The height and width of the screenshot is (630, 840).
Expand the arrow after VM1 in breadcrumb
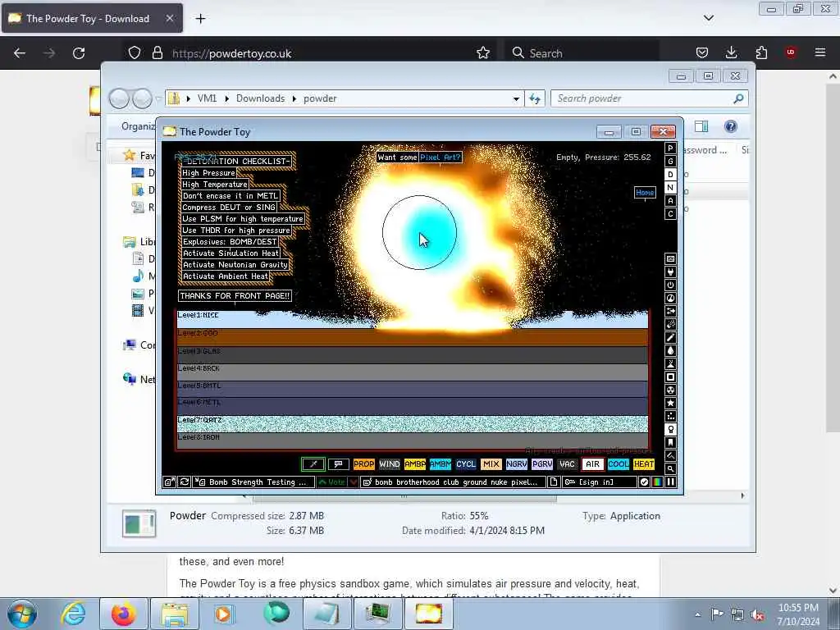point(227,98)
